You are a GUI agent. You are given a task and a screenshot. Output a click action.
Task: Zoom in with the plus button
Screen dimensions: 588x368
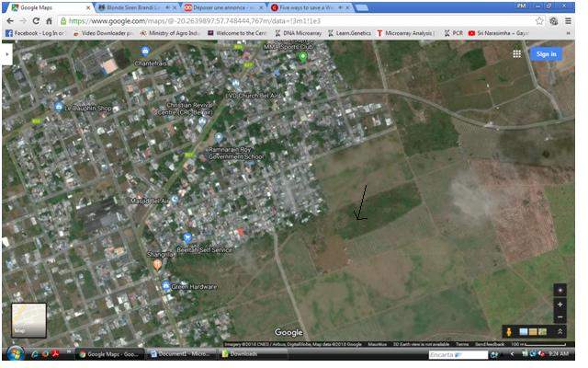coord(560,304)
